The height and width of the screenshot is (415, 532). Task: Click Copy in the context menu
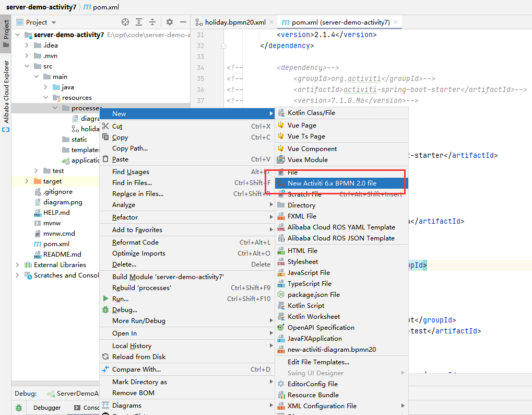[187, 137]
